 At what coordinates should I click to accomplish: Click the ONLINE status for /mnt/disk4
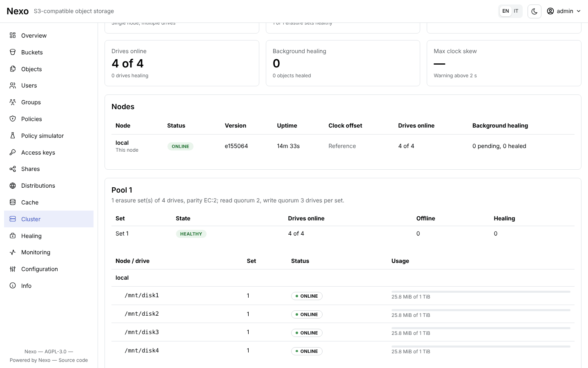click(307, 351)
